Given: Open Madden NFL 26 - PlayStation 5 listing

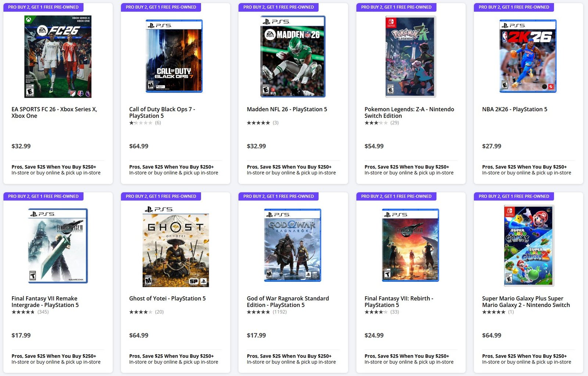Looking at the screenshot, I should (286, 109).
